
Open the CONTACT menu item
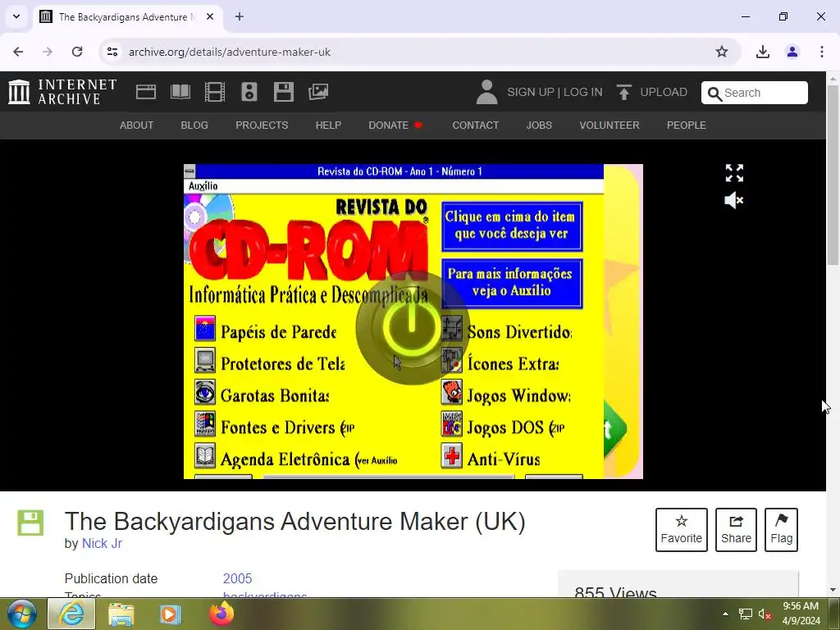pyautogui.click(x=475, y=126)
